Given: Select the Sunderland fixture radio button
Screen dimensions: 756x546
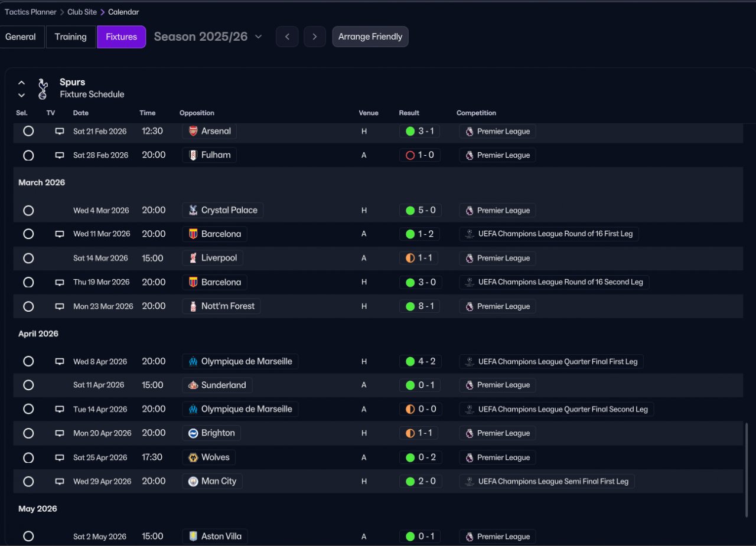Looking at the screenshot, I should pyautogui.click(x=28, y=385).
